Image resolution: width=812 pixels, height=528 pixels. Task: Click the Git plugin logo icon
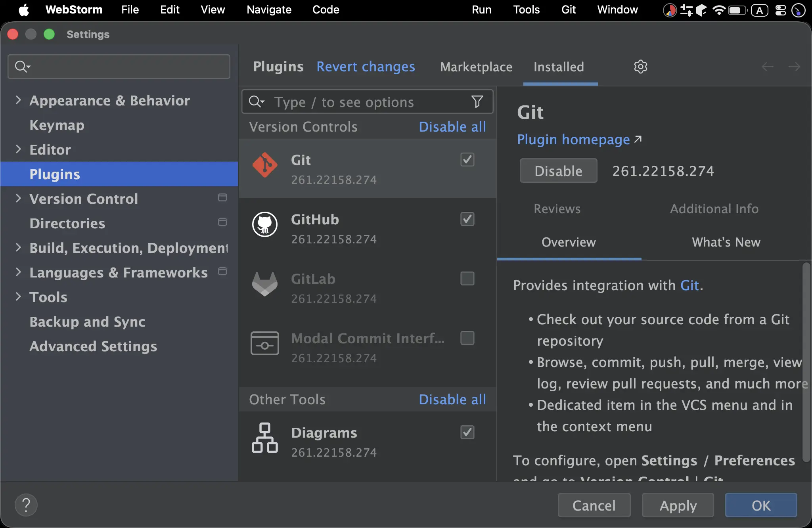[x=265, y=165]
